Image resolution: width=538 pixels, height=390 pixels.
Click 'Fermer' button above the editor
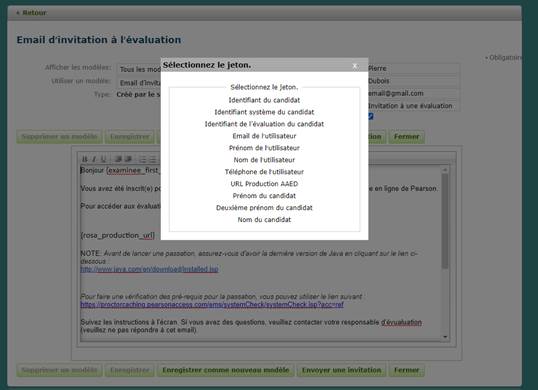[x=407, y=137]
